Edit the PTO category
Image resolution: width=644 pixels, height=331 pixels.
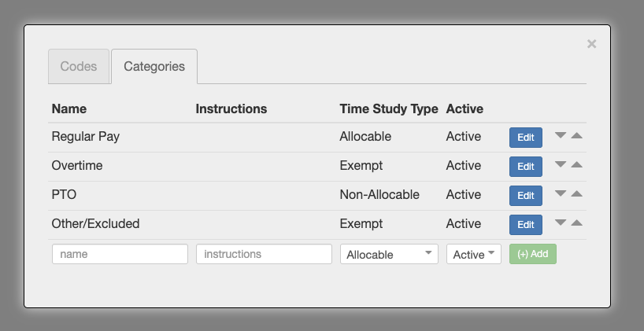coord(526,196)
